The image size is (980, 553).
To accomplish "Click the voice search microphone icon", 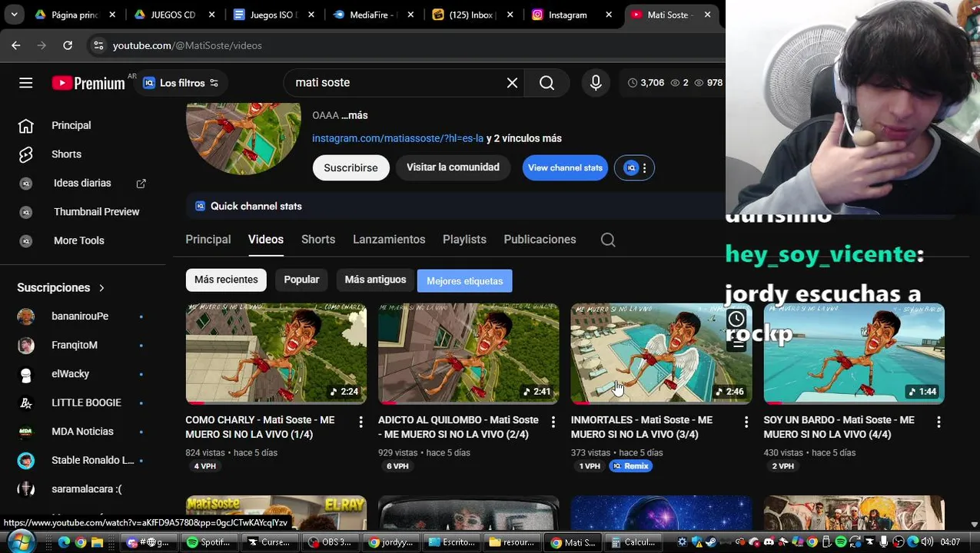I will [x=596, y=83].
